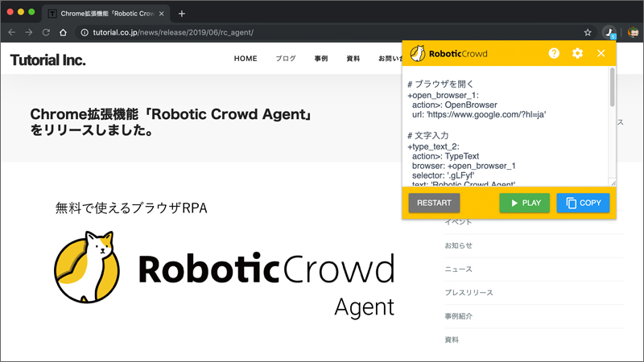The height and width of the screenshot is (362, 644).
Task: Open the Chrome profile avatar
Action: [633, 32]
